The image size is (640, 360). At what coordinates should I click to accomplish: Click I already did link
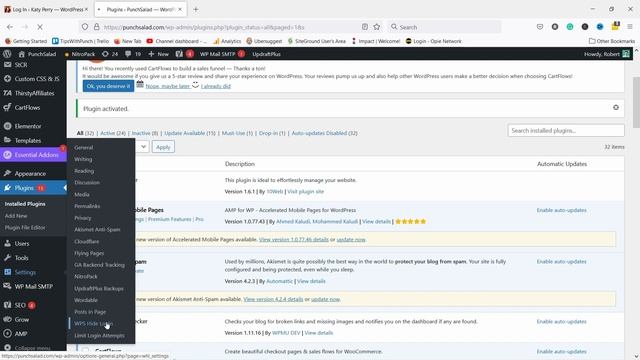[x=216, y=86]
